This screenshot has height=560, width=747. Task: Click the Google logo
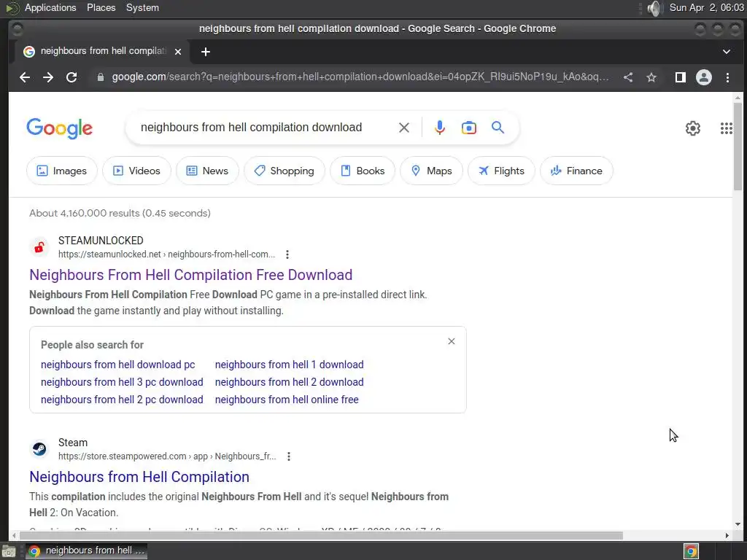(x=60, y=128)
